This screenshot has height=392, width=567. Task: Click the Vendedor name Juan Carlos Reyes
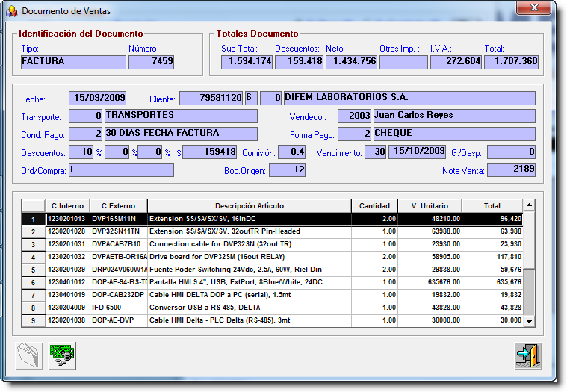[x=454, y=116]
